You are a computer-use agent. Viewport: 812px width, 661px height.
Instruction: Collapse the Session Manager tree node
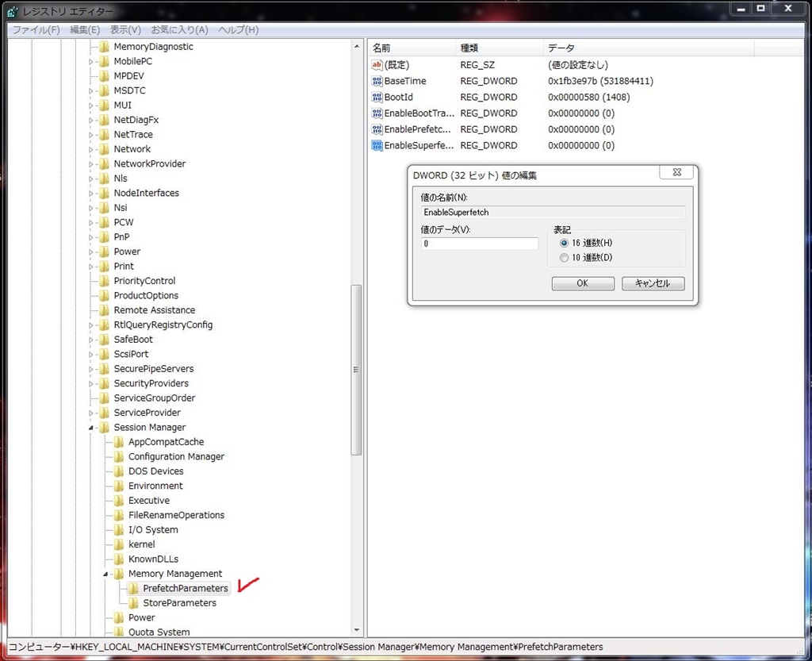click(91, 428)
